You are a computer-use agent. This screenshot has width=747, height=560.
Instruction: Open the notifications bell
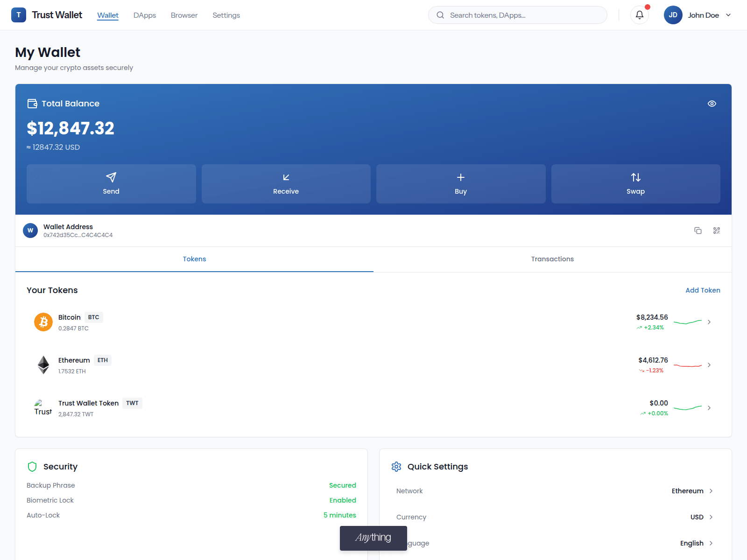coord(640,15)
